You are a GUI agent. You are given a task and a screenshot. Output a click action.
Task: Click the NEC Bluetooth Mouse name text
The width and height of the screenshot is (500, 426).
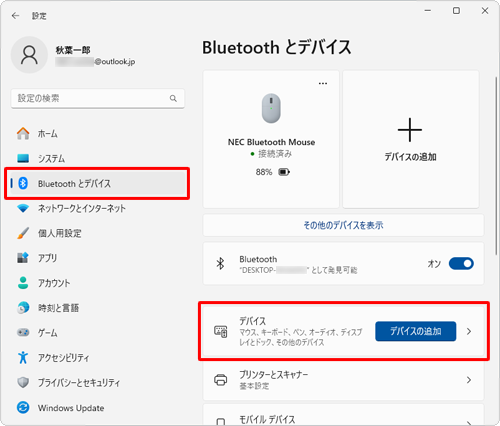tap(271, 142)
